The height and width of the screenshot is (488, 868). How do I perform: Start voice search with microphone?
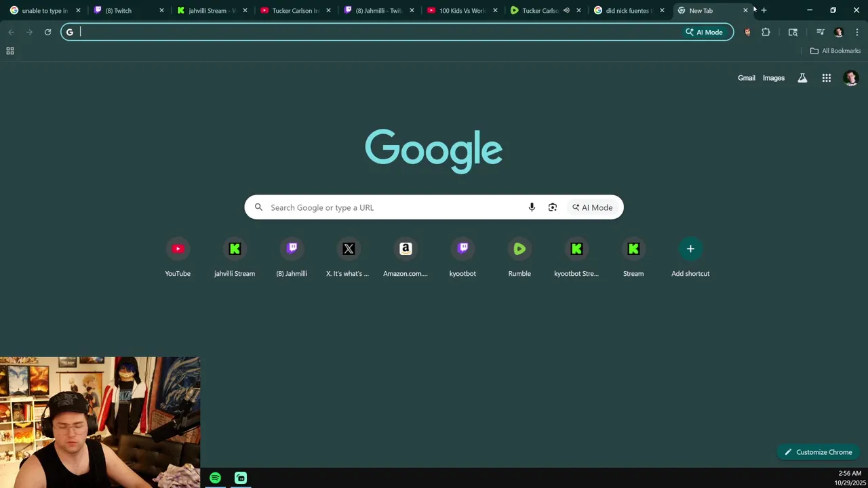(532, 207)
